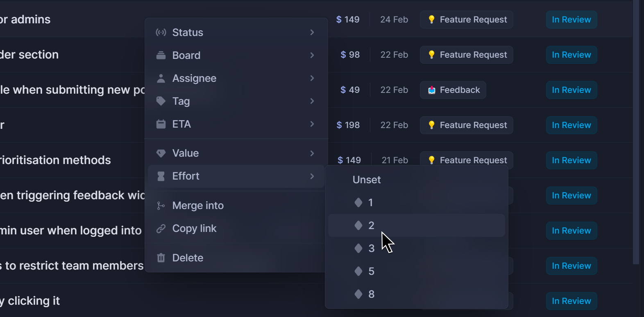Screen dimensions: 644x317
Task: Click the calendar icon next to ETA
Action: [x=161, y=124]
